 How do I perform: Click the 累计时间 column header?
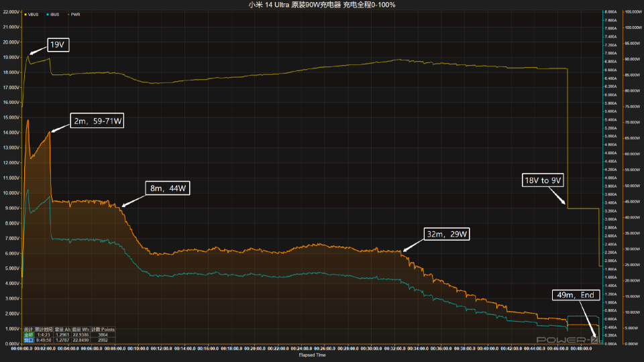tap(44, 330)
